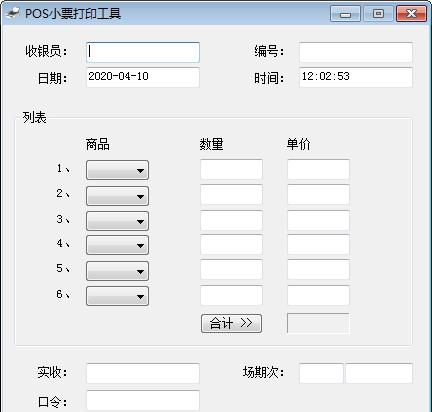
Task: Click the second wider 场期次 field
Action: [x=379, y=373]
